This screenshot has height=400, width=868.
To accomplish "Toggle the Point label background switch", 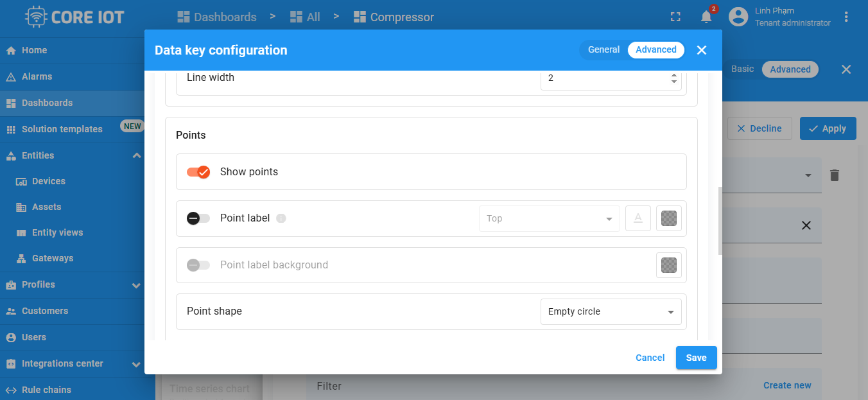I will [198, 265].
